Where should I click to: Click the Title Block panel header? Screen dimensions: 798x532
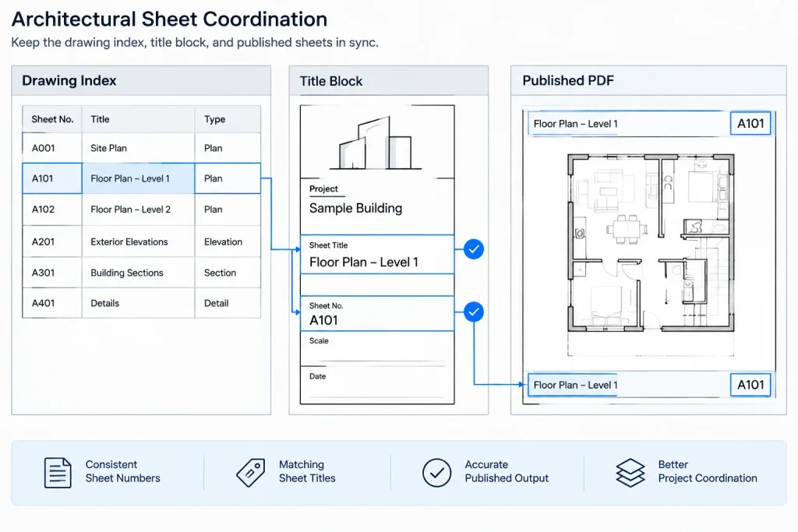click(389, 81)
